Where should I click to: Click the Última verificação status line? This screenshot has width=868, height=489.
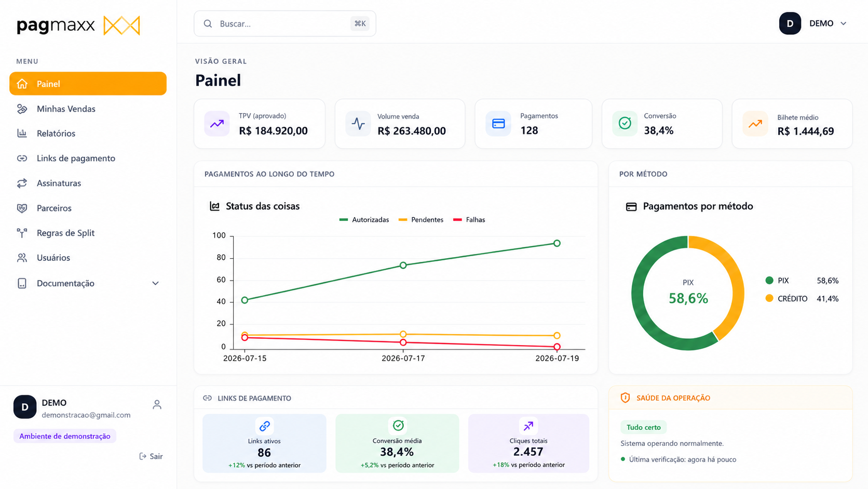pyautogui.click(x=679, y=459)
